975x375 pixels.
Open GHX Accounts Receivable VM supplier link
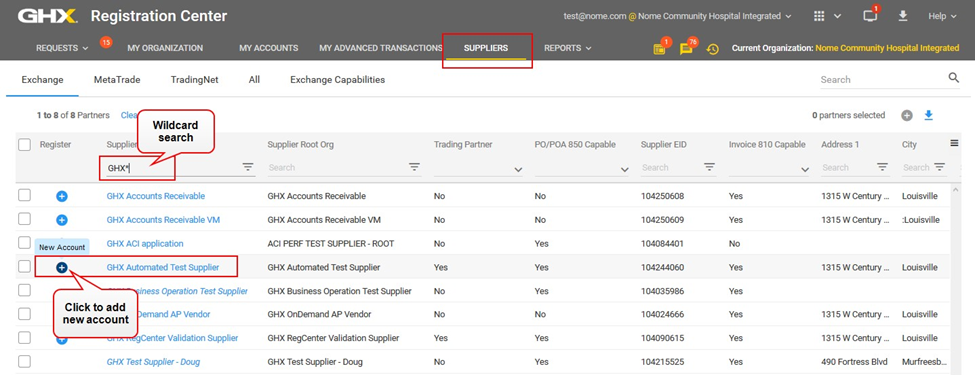[163, 220]
